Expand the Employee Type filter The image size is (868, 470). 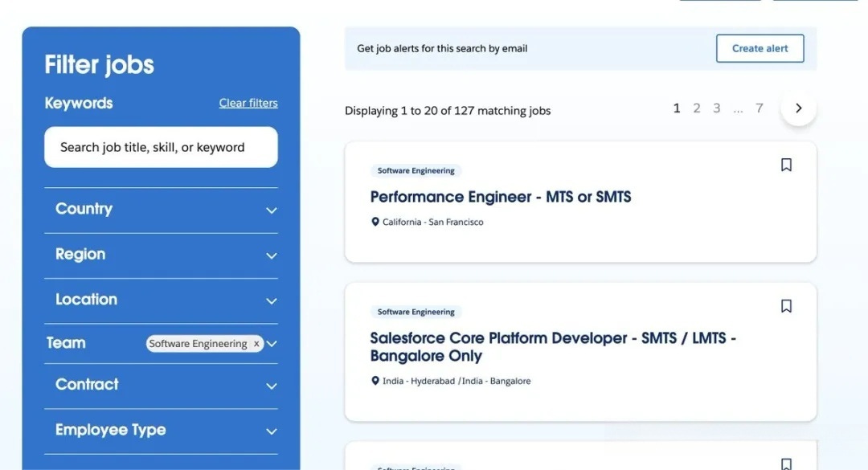click(161, 431)
